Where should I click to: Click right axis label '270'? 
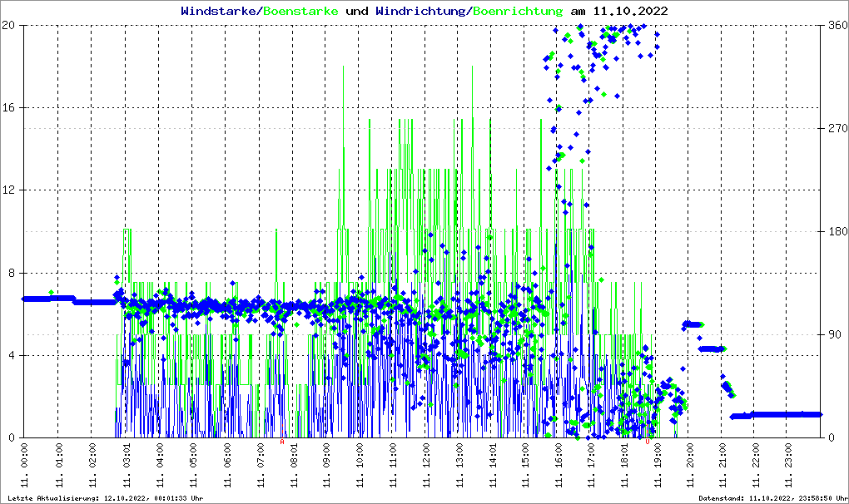click(x=838, y=128)
